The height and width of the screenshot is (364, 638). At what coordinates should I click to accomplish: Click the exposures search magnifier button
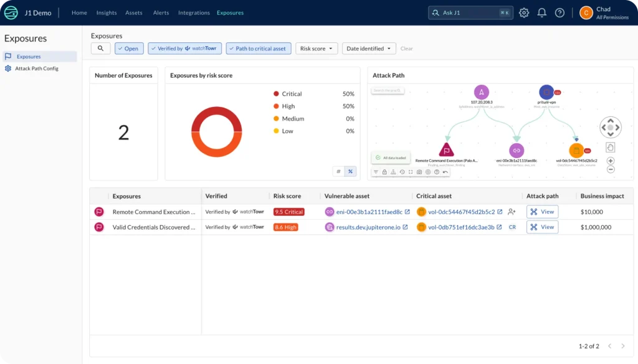[x=100, y=49]
